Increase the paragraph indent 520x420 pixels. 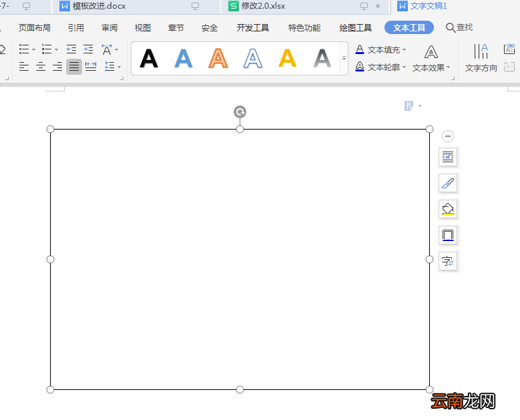[x=88, y=49]
